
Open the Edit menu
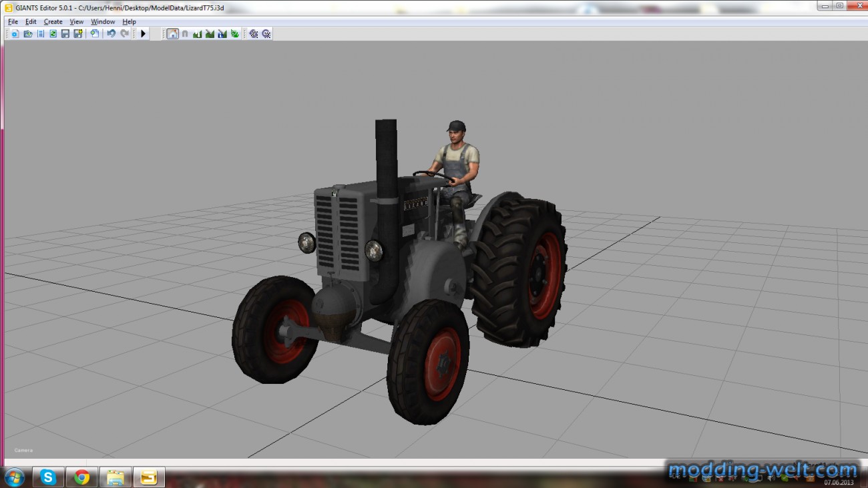(x=31, y=22)
